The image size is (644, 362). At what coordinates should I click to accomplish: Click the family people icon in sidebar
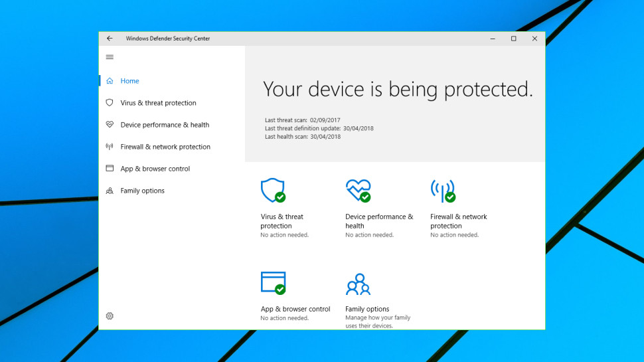[x=110, y=191]
